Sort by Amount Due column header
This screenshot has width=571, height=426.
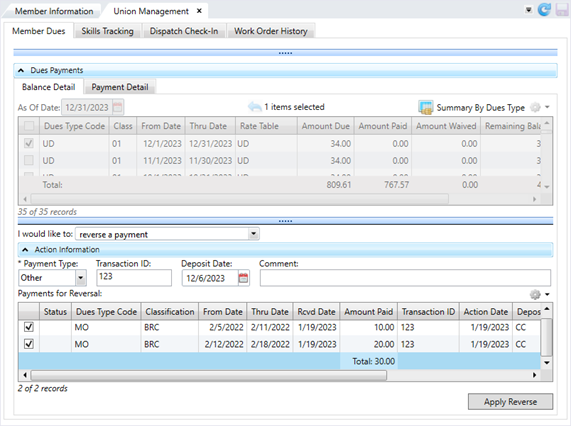(326, 126)
